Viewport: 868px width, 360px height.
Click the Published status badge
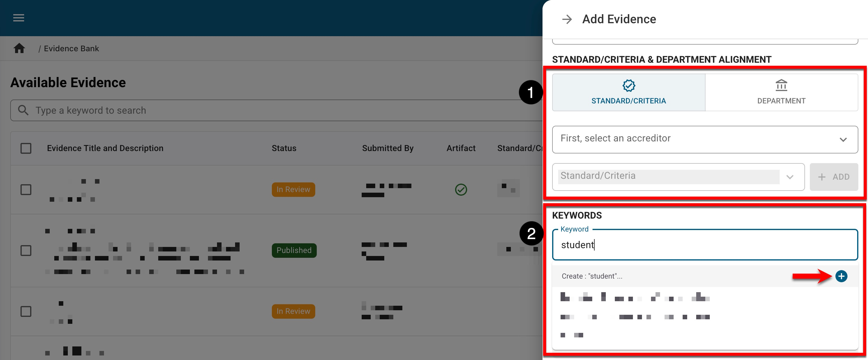(294, 251)
